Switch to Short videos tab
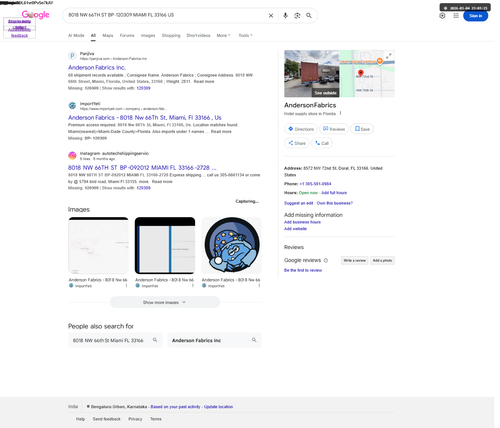 point(198,35)
